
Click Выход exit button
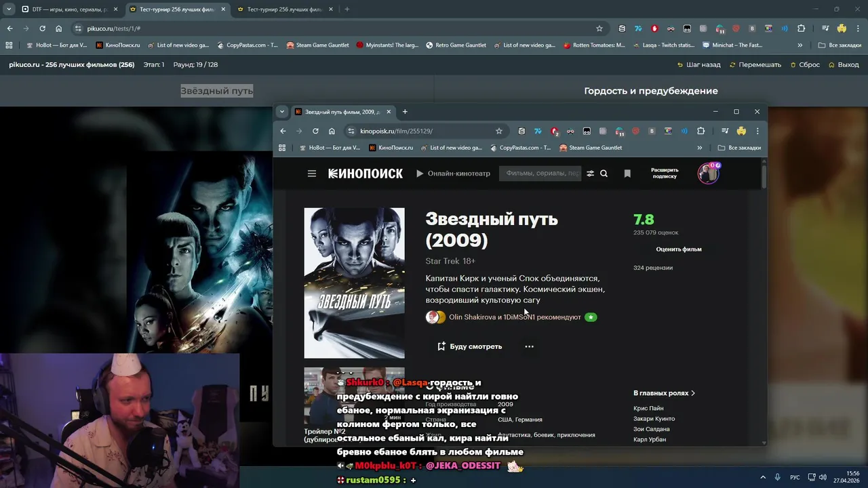(844, 64)
